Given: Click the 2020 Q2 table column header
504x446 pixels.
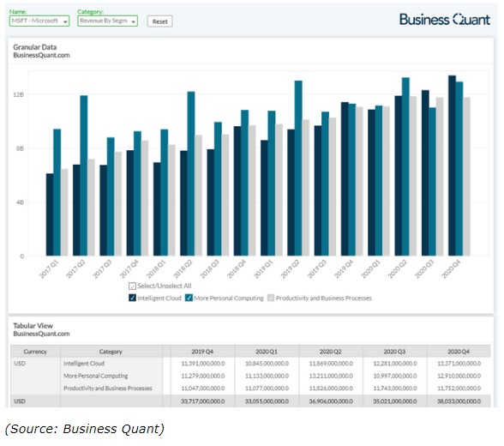Looking at the screenshot, I should 331,352.
